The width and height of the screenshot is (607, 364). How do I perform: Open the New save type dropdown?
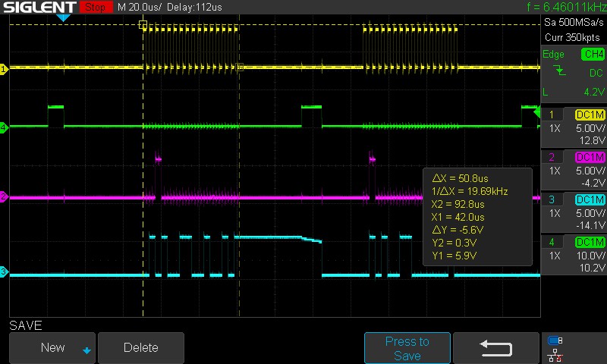click(52, 347)
